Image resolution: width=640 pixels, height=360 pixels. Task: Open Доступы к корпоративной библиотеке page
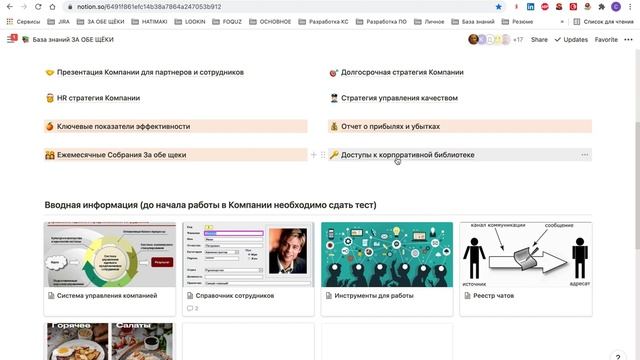click(x=460, y=155)
